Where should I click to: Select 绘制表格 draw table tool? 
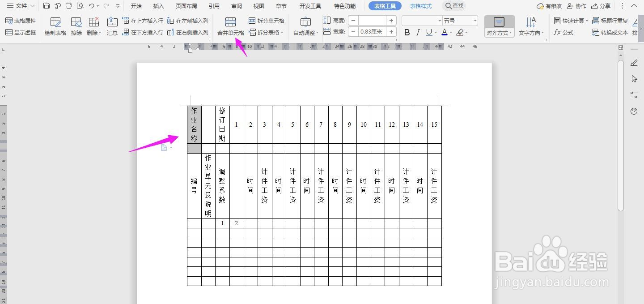pos(55,27)
